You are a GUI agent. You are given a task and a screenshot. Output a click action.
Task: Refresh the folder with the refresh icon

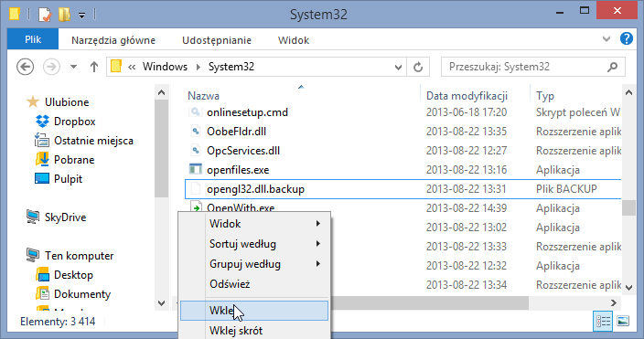click(418, 67)
